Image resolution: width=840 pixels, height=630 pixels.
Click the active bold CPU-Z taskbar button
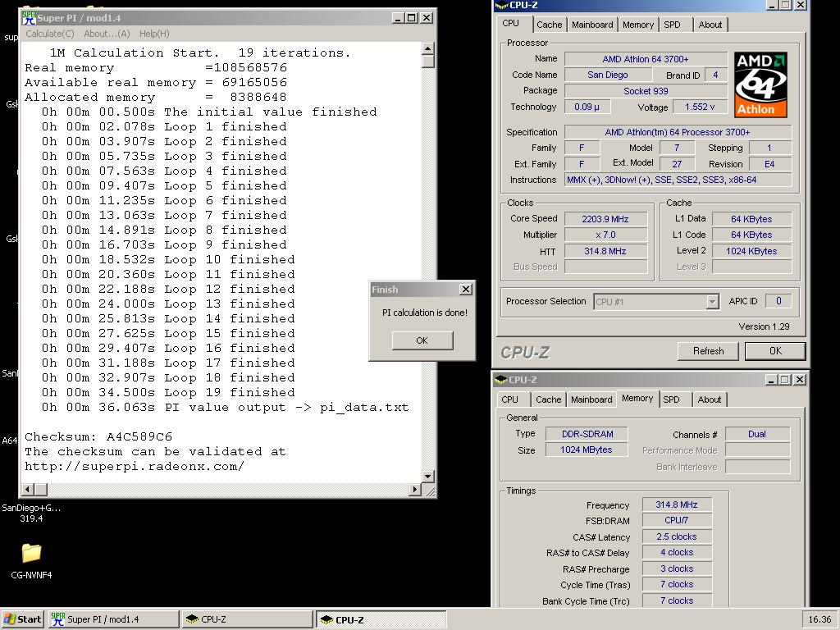381,619
